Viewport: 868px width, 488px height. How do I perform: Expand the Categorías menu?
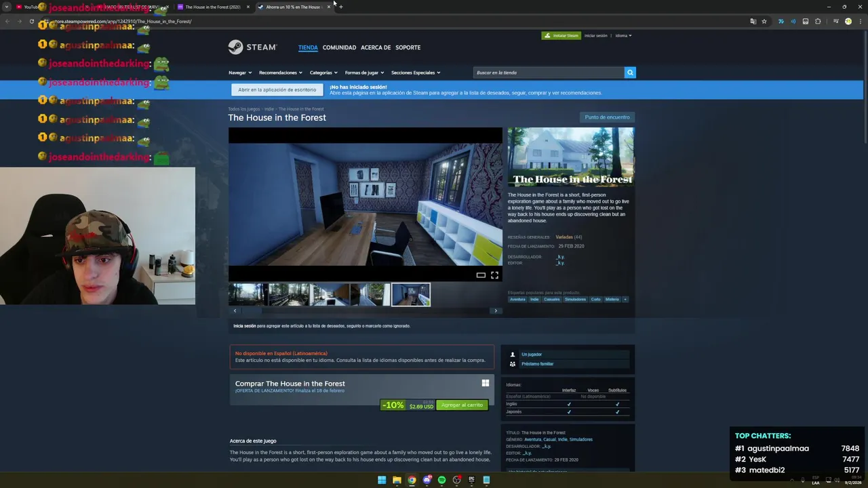pos(323,73)
